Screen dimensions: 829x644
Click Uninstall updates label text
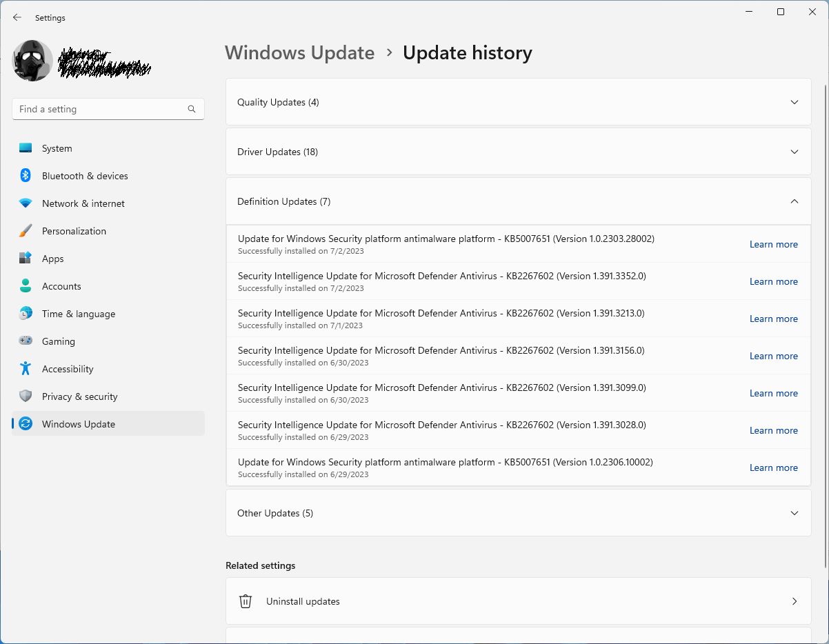coord(303,601)
